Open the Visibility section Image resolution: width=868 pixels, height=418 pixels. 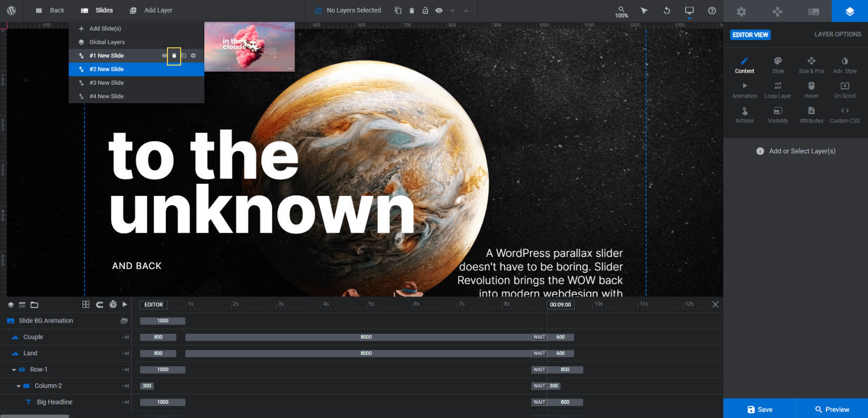coord(778,115)
